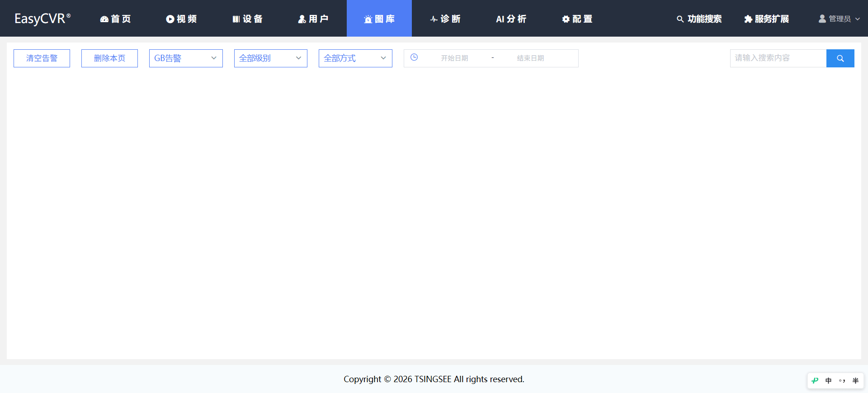
Task: Click the 请输入搜索内容 search field
Action: coord(778,58)
